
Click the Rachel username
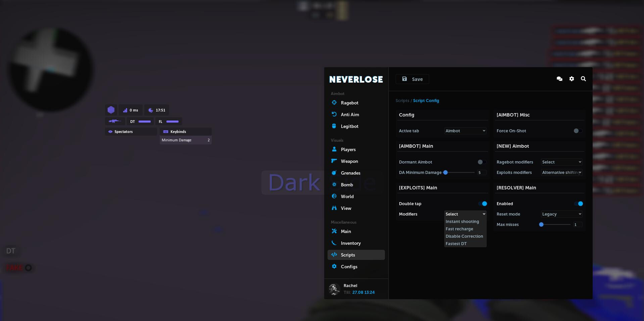(350, 285)
